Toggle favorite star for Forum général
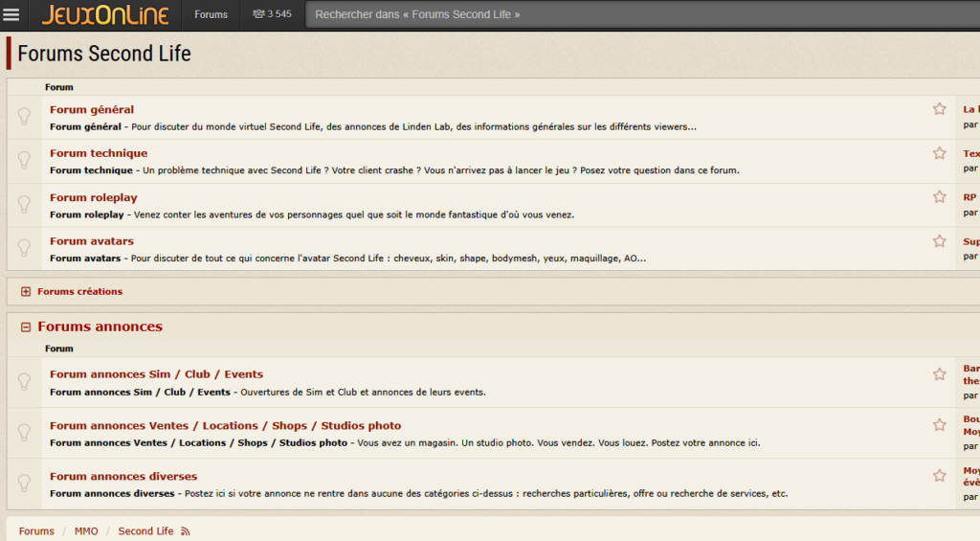This screenshot has height=541, width=980. click(x=939, y=109)
